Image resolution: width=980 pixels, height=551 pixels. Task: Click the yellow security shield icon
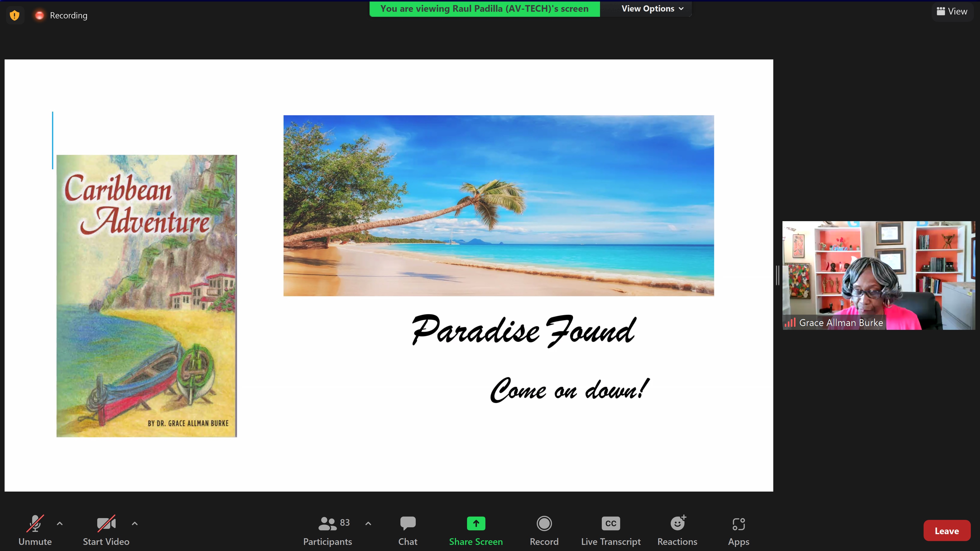tap(15, 15)
